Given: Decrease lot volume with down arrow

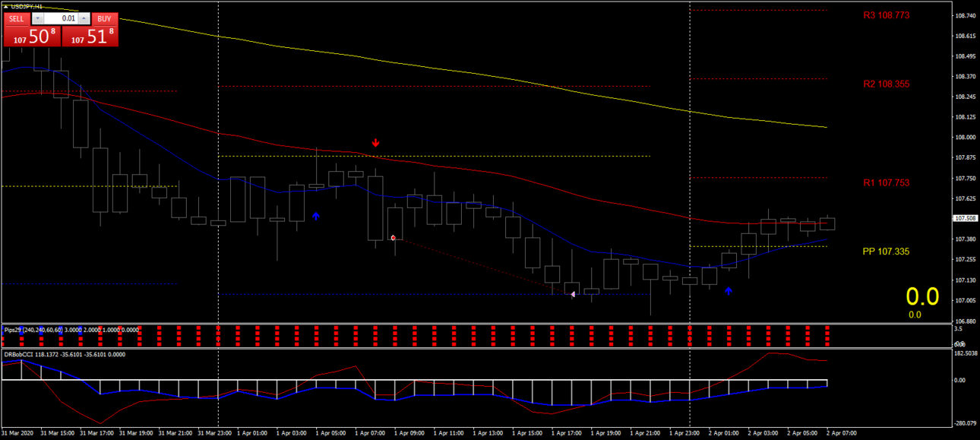Looking at the screenshot, I should pos(37,19).
